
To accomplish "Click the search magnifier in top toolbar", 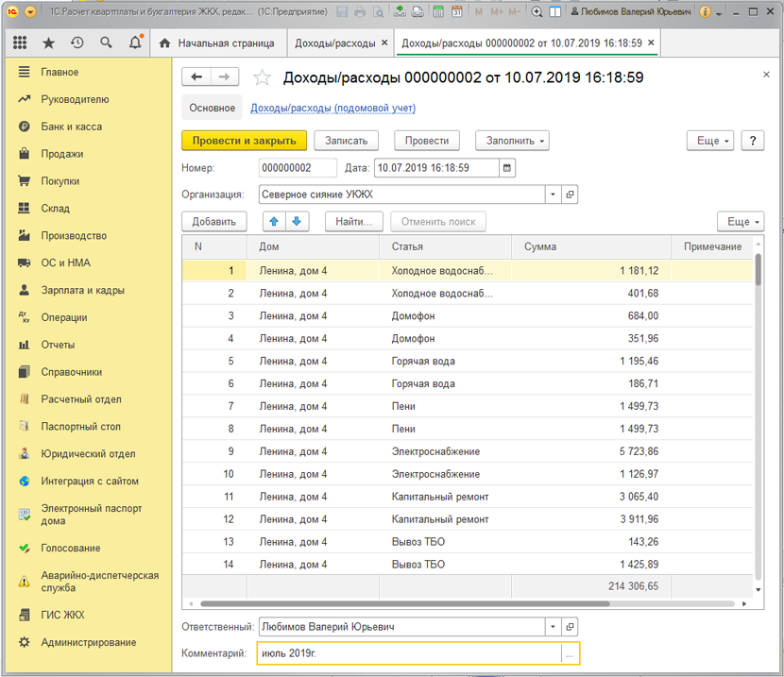I will (x=106, y=43).
